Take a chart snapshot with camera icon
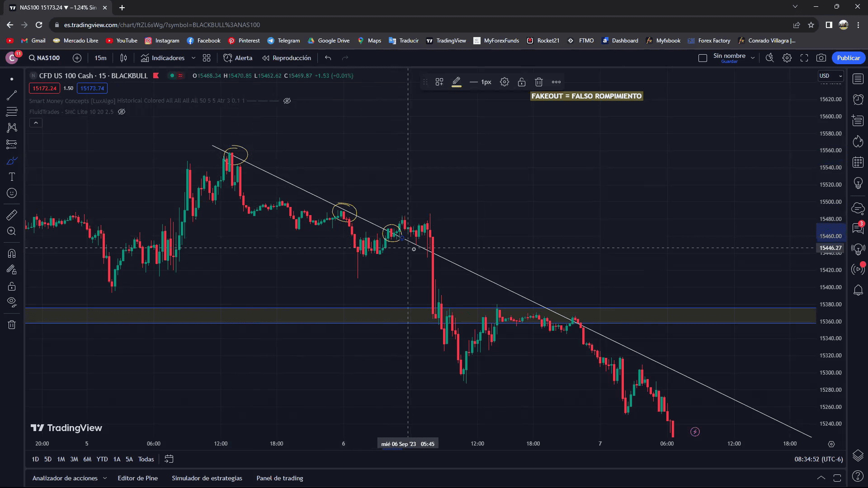Image resolution: width=868 pixels, height=488 pixels. pos(821,58)
